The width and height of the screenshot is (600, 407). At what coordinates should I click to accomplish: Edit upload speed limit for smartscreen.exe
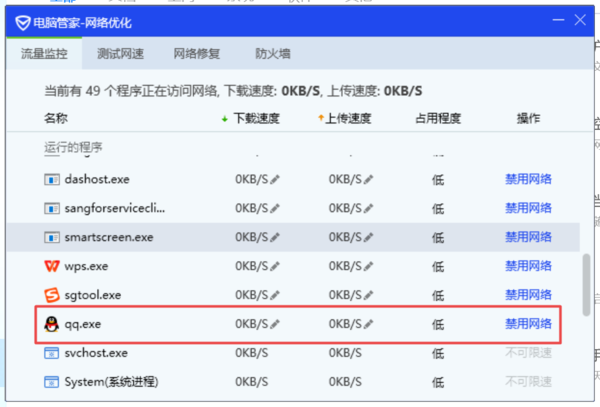tap(368, 238)
